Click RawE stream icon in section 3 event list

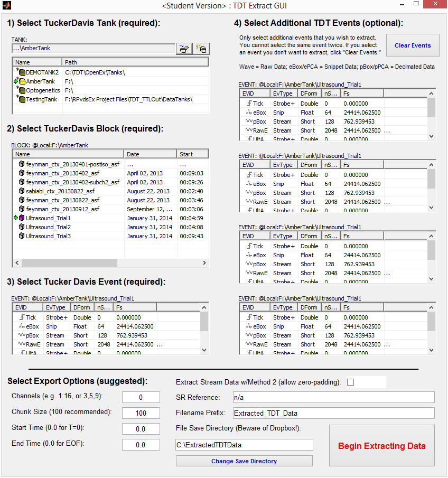(22, 344)
